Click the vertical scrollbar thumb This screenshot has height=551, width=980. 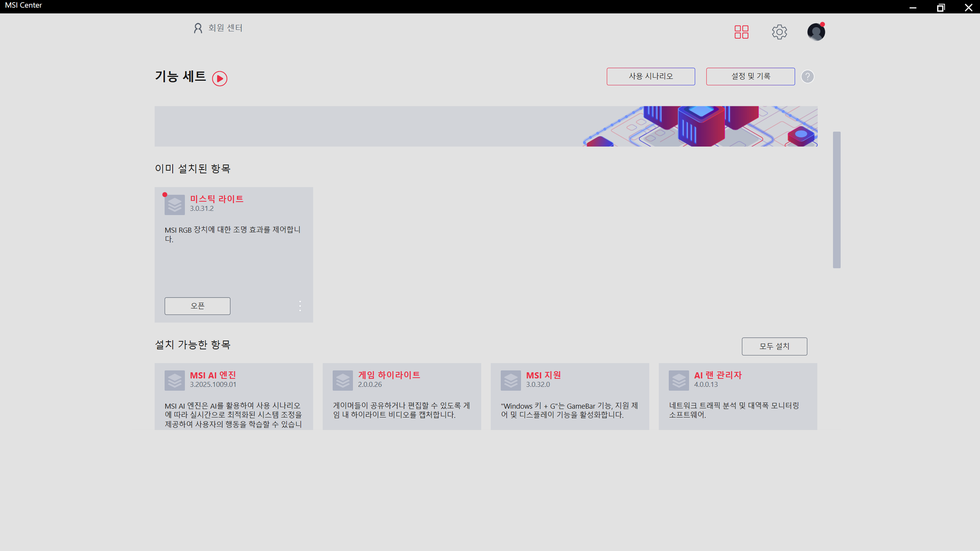(x=837, y=200)
